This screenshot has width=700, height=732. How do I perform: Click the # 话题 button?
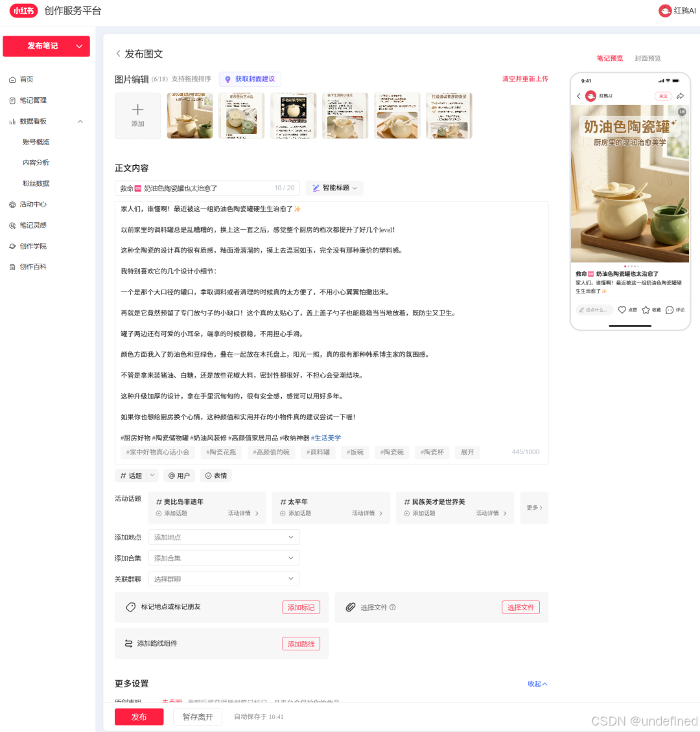(131, 475)
